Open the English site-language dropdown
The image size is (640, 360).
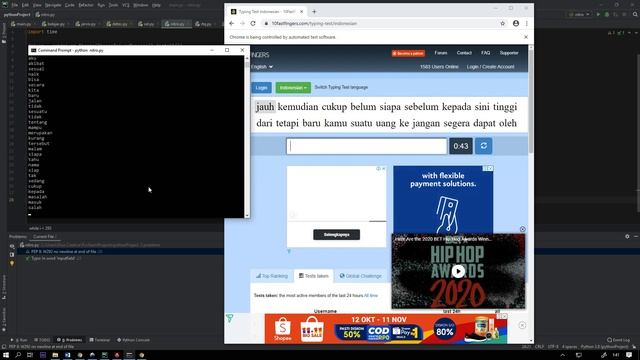click(262, 67)
